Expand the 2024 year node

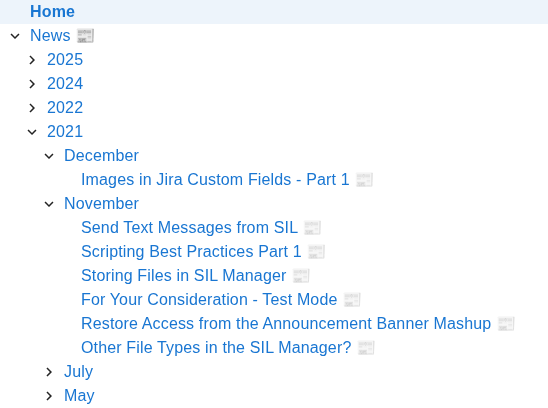pyautogui.click(x=32, y=84)
